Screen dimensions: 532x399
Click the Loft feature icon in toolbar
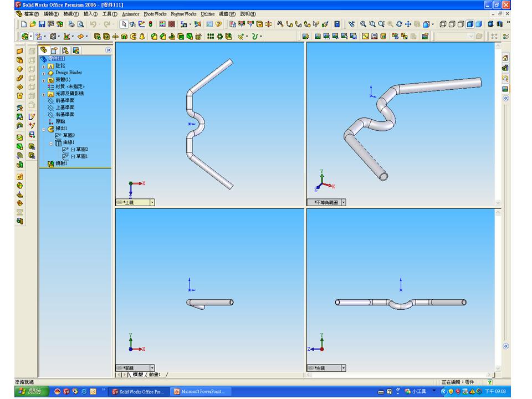[142, 37]
